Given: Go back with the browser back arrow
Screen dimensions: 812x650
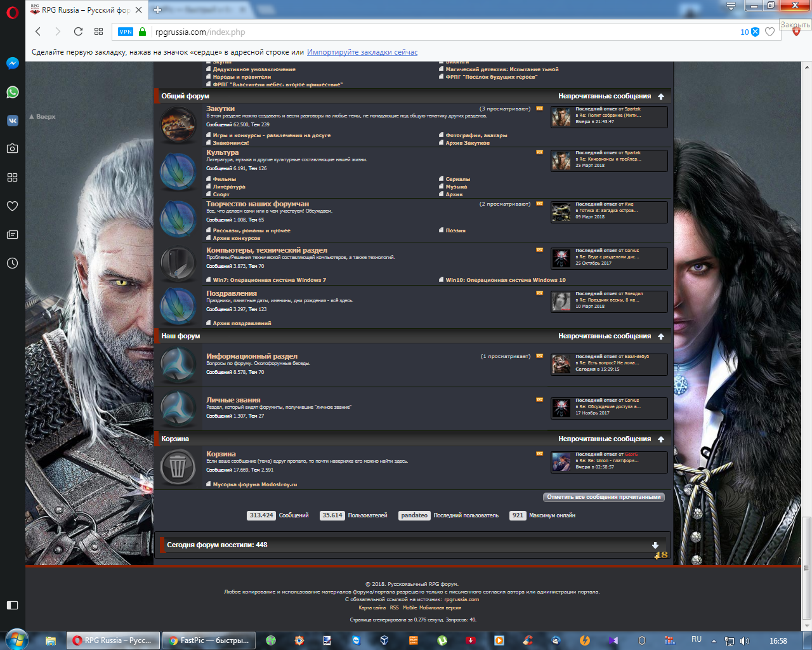Looking at the screenshot, I should pos(38,32).
